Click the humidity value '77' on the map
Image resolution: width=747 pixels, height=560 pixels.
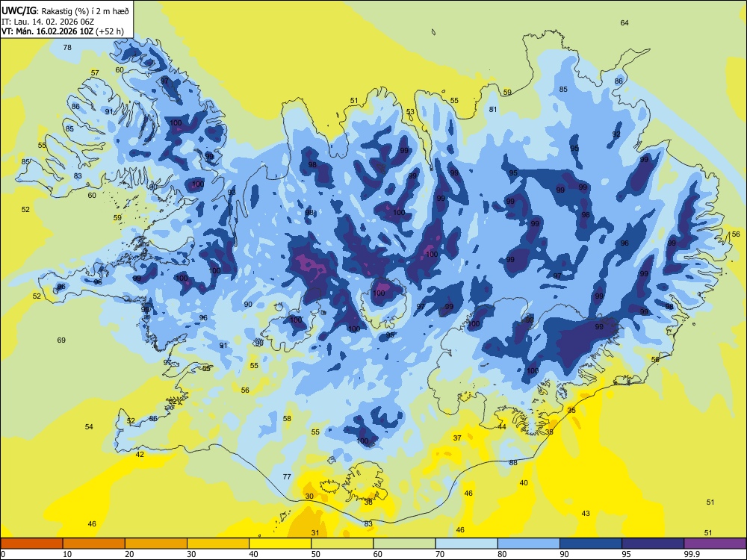point(287,476)
